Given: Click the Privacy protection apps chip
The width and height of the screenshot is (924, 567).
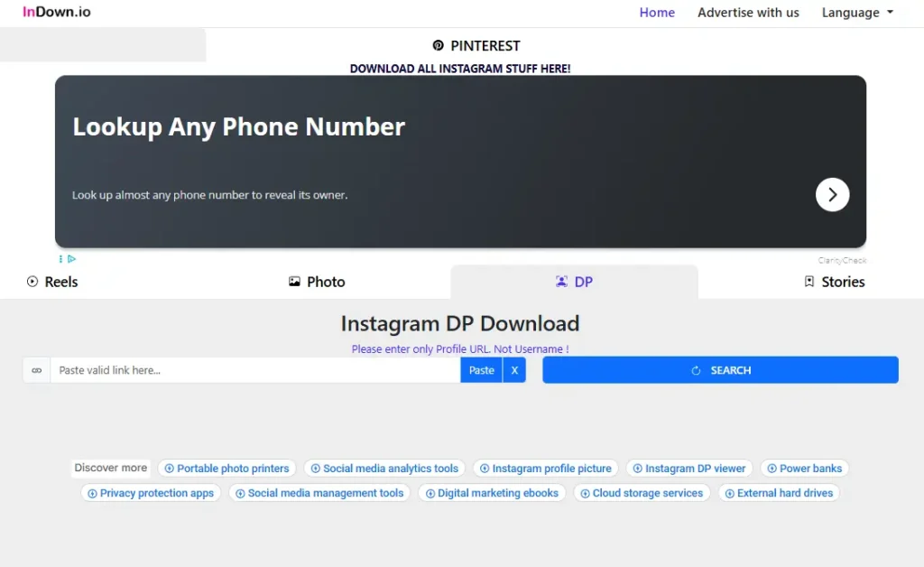Looking at the screenshot, I should click(151, 493).
